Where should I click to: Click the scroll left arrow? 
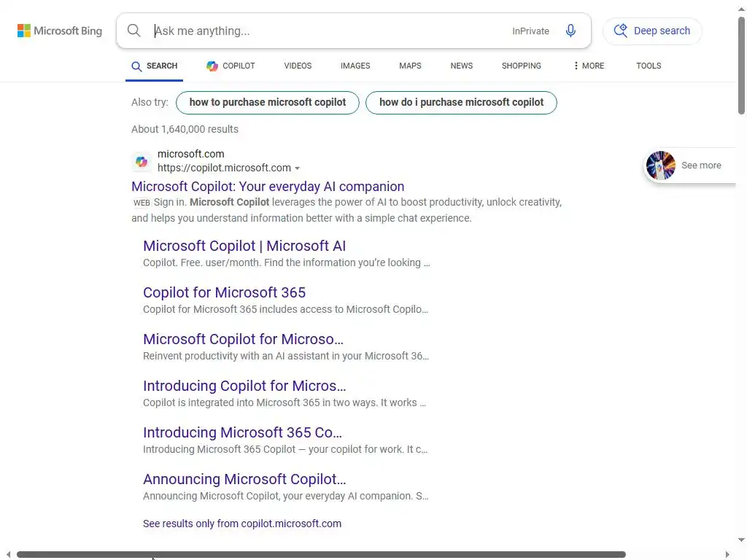[8, 555]
